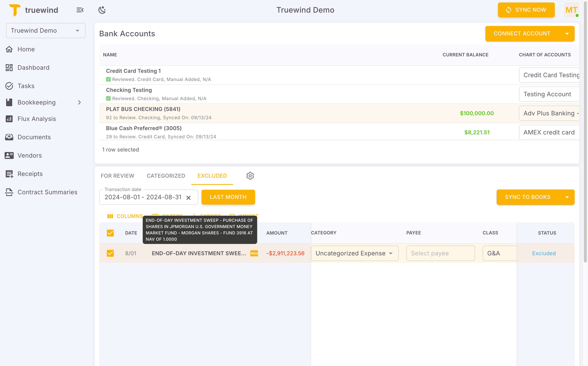
Task: Apply the Last Month date filter
Action: tap(228, 197)
